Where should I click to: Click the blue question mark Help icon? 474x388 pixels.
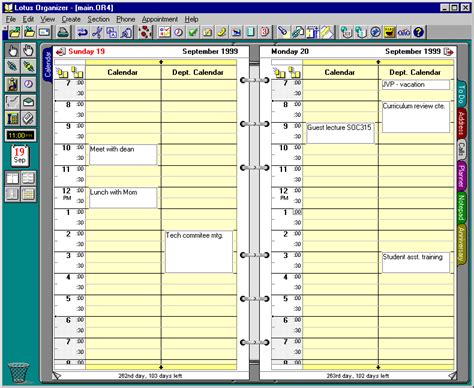pos(419,32)
